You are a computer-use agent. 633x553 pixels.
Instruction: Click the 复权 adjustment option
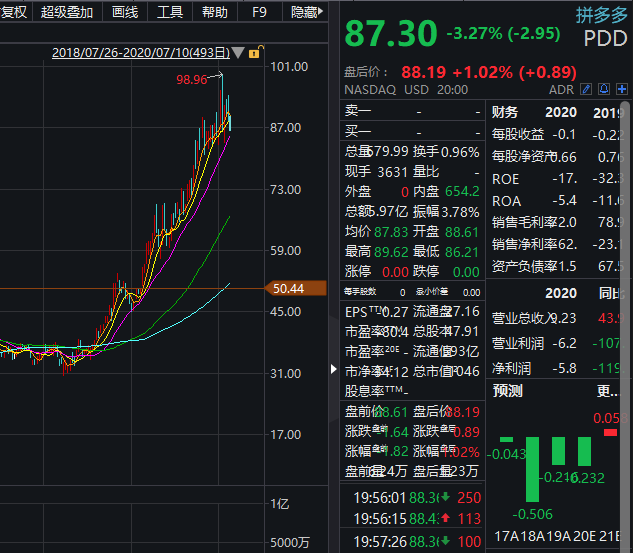[x=15, y=12]
